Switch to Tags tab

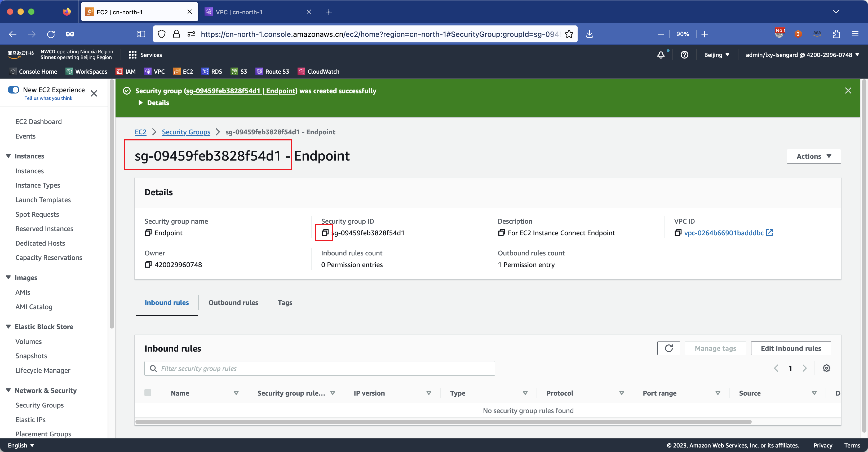285,302
